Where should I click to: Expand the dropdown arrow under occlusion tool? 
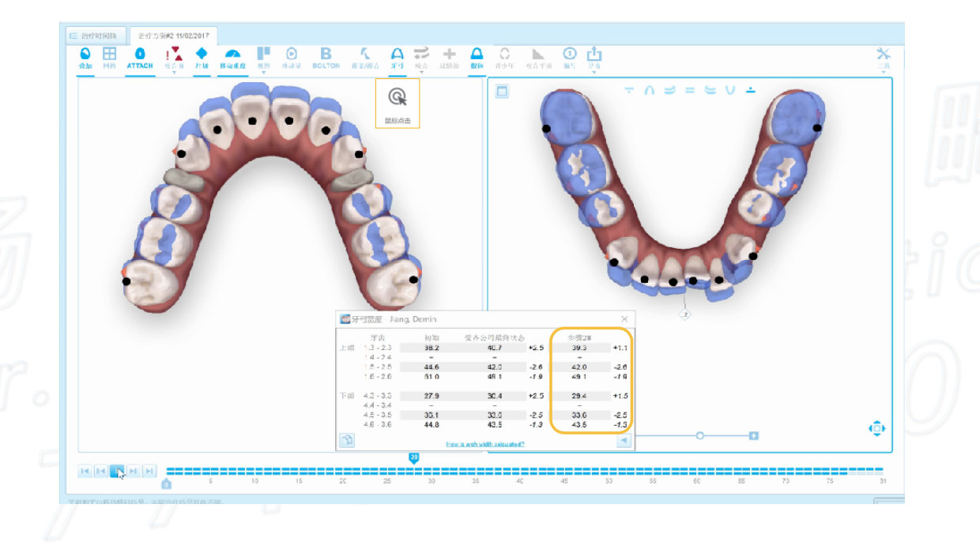(x=421, y=73)
